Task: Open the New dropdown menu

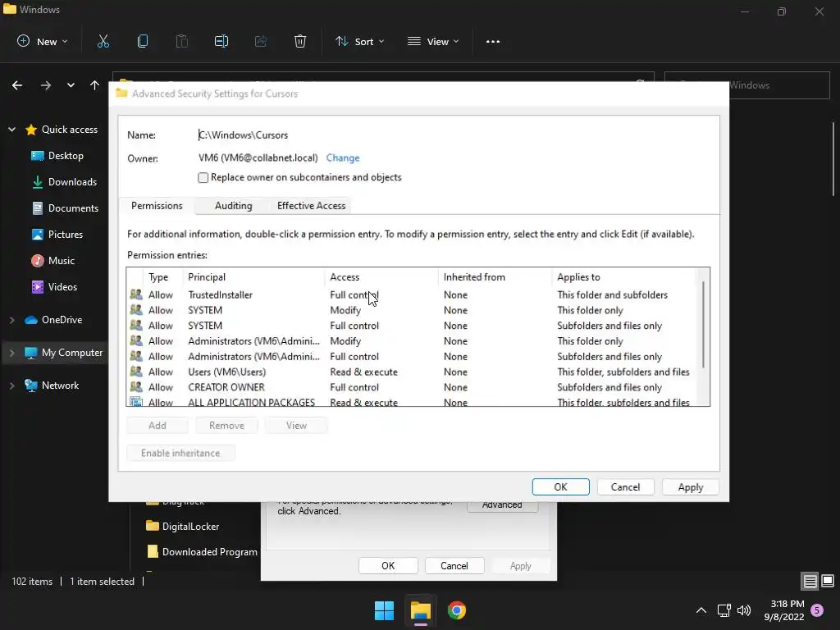Action: point(43,41)
